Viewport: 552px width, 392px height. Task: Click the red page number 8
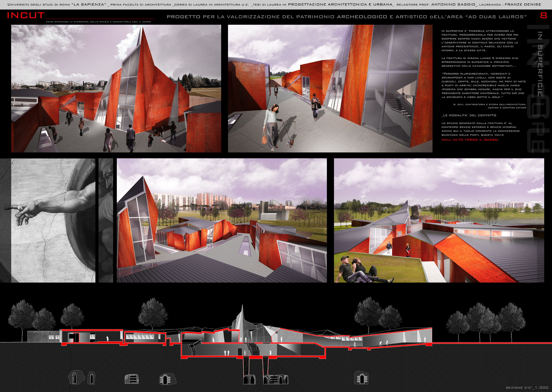(544, 16)
